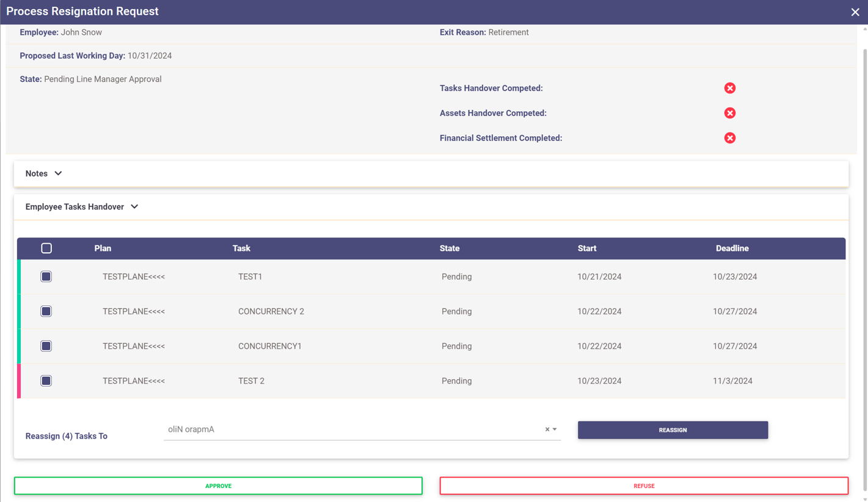Collapse the Employee Tasks Handover section
The width and height of the screenshot is (868, 502).
pyautogui.click(x=134, y=207)
